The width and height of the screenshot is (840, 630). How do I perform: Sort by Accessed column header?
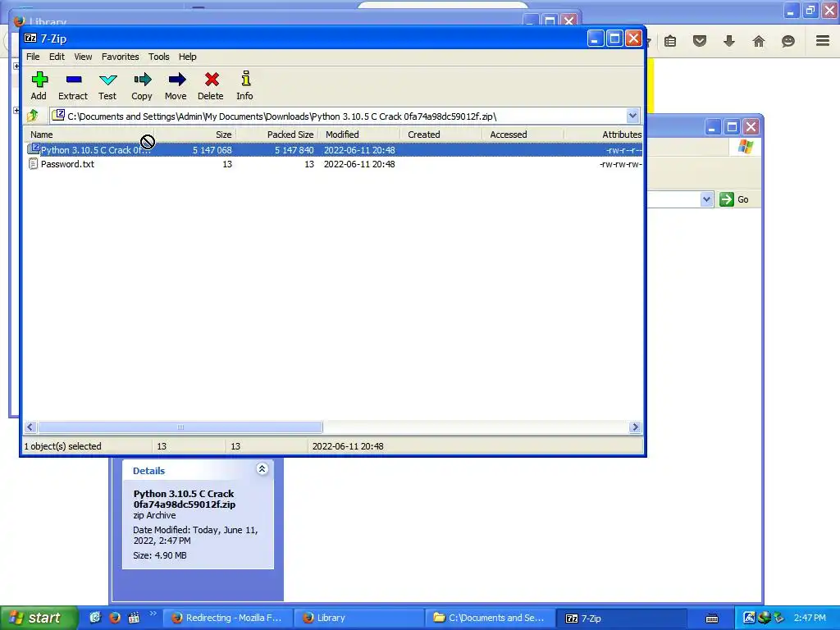click(x=523, y=135)
